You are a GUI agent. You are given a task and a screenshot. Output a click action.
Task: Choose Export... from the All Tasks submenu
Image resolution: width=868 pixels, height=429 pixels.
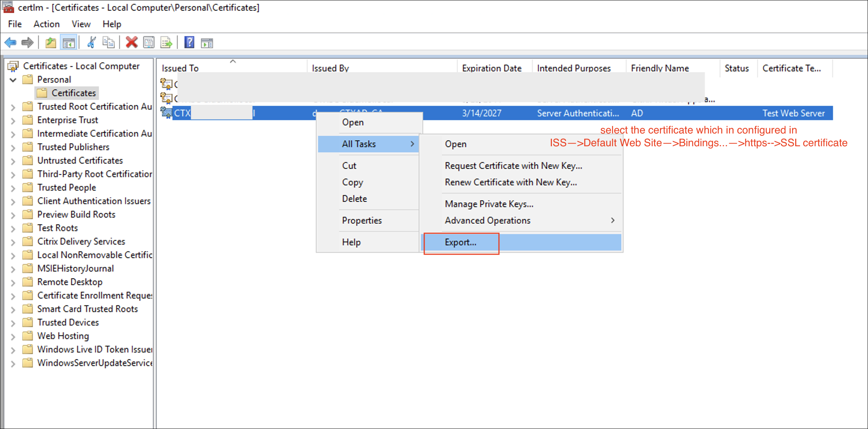[461, 243]
